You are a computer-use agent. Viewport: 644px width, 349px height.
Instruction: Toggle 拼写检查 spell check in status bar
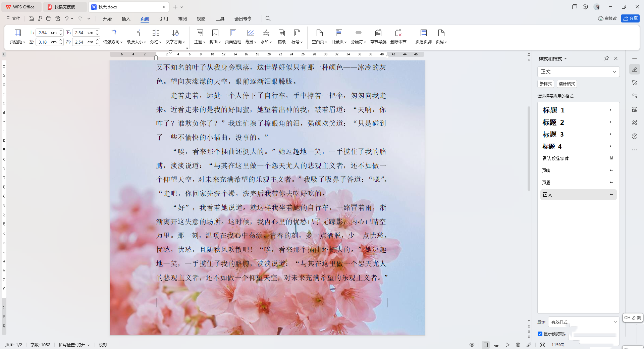tap(74, 345)
